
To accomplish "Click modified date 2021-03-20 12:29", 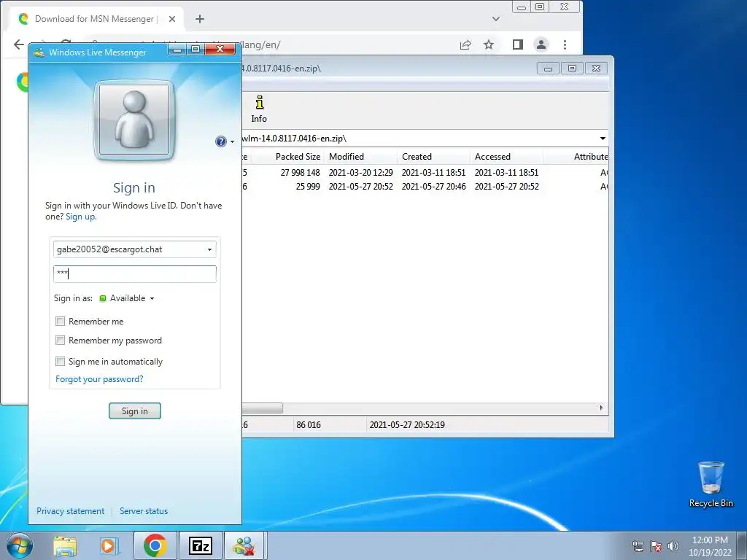I will [360, 172].
